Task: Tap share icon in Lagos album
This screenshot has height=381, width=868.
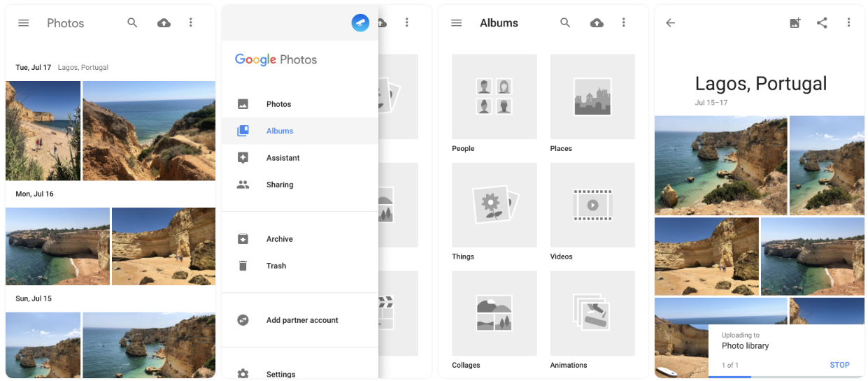Action: (x=822, y=23)
